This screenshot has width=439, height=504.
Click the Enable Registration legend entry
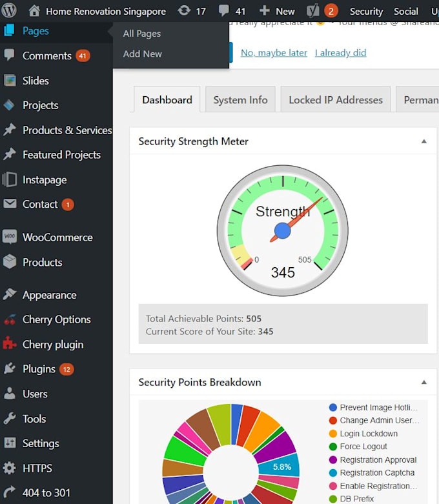click(x=373, y=486)
